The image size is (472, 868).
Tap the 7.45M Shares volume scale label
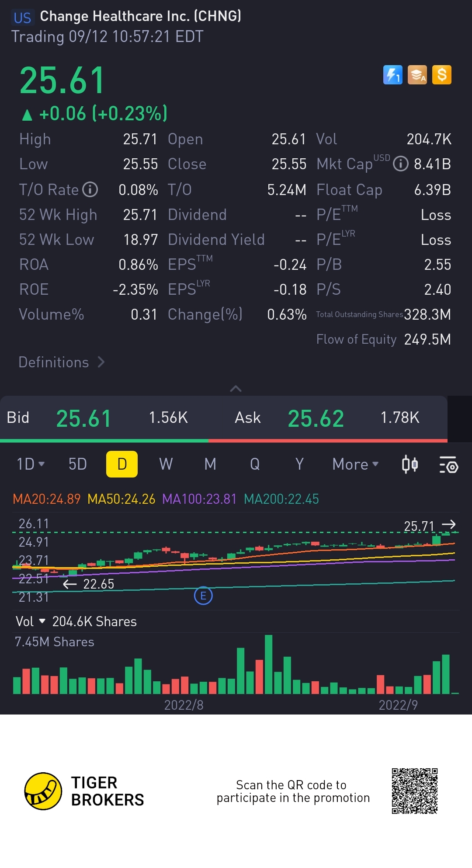(x=55, y=641)
